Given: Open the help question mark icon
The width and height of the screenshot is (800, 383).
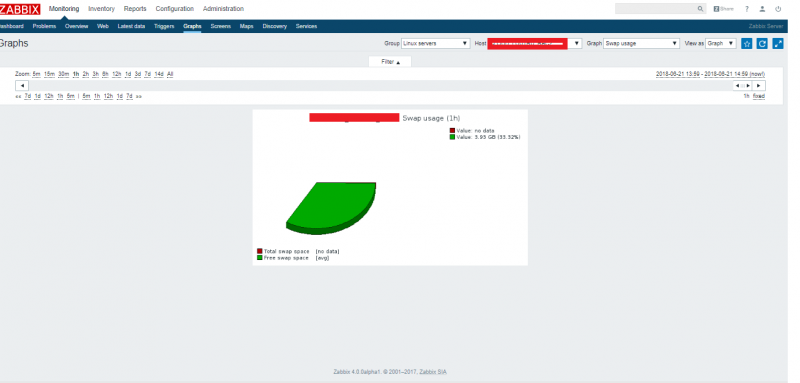Looking at the screenshot, I should click(x=746, y=9).
